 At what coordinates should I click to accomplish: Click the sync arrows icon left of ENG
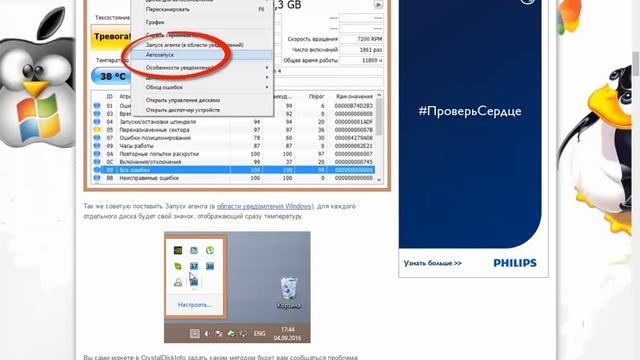coord(243,334)
